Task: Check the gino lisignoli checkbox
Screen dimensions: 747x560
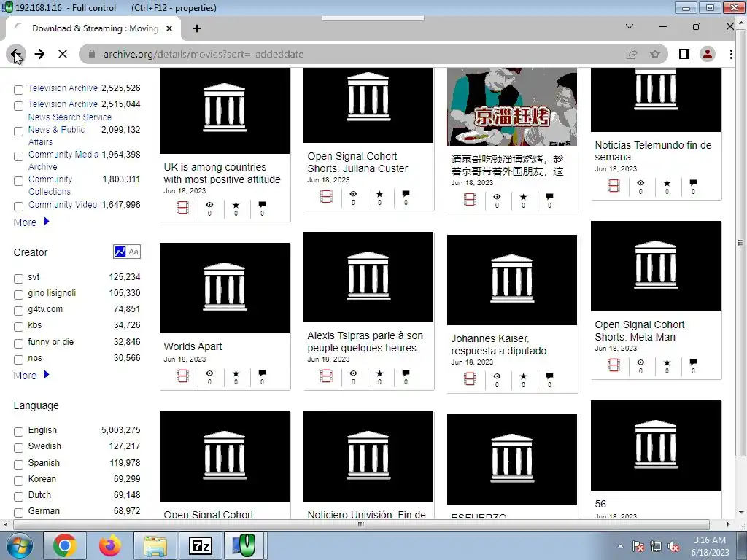Action: [18, 295]
